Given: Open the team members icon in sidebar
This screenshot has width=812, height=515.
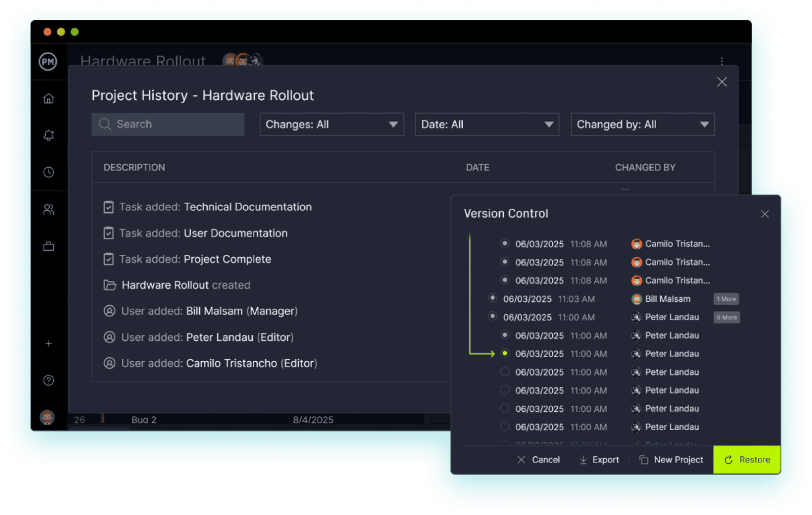Looking at the screenshot, I should (48, 209).
